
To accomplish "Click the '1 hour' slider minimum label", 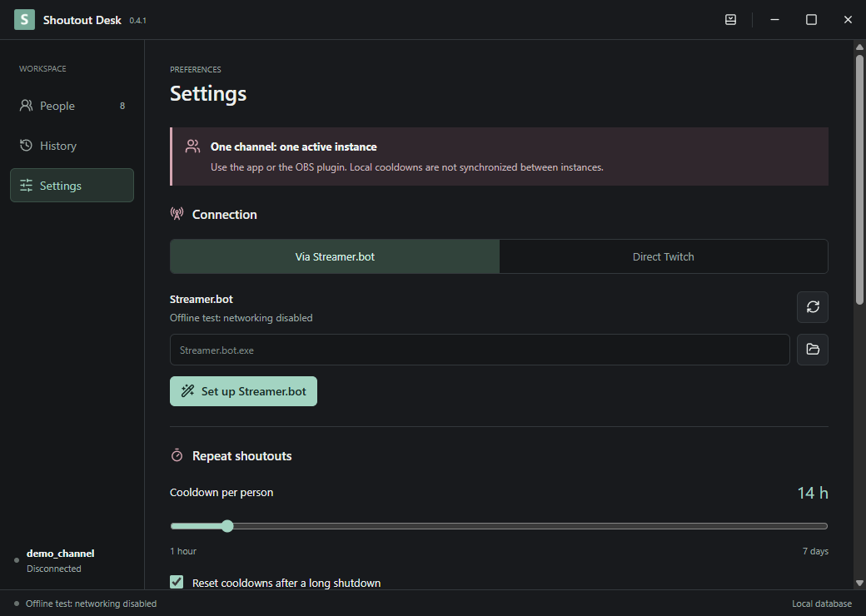I will pyautogui.click(x=183, y=551).
